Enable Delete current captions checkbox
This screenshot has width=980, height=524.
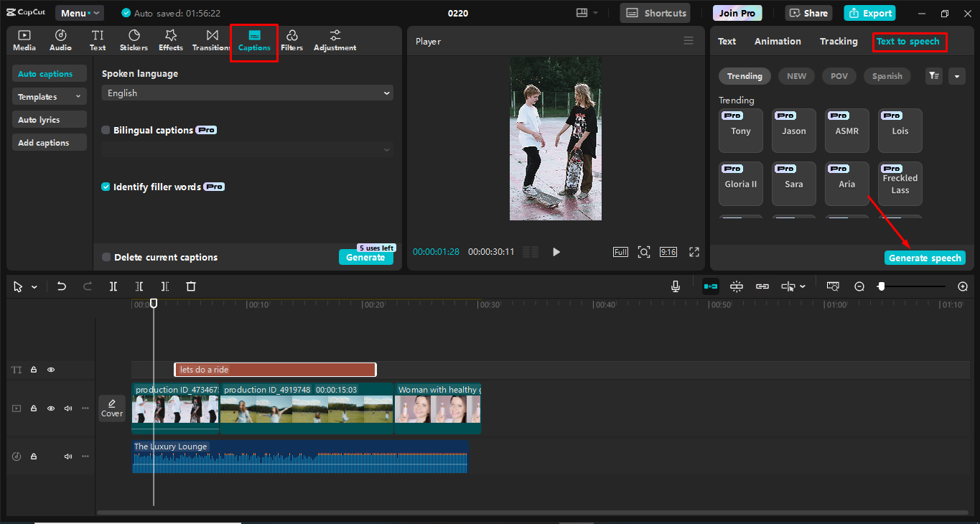(106, 257)
